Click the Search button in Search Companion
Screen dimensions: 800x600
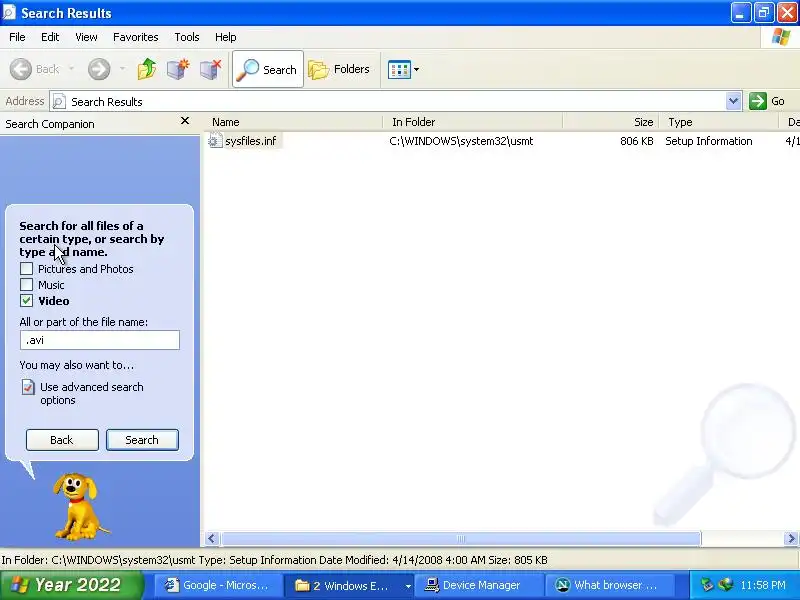click(x=142, y=440)
